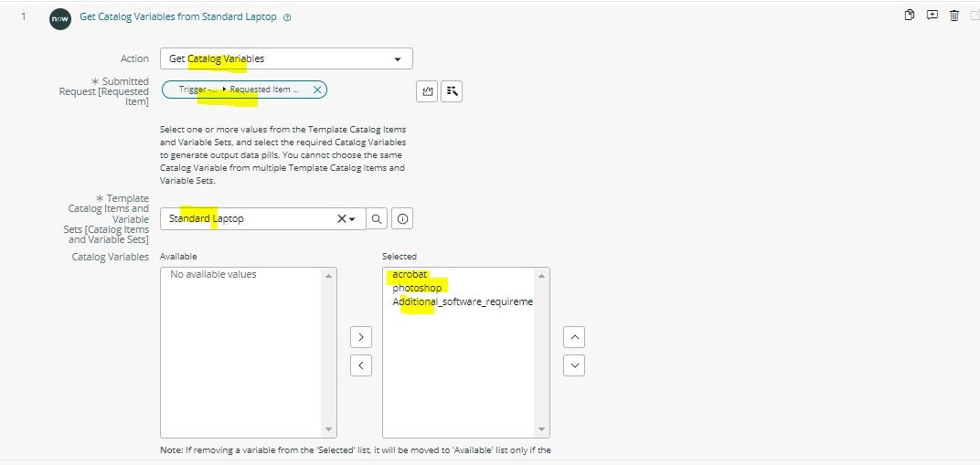Click 'No available values' in Available list
The width and height of the screenshot is (980, 465).
pyautogui.click(x=213, y=274)
